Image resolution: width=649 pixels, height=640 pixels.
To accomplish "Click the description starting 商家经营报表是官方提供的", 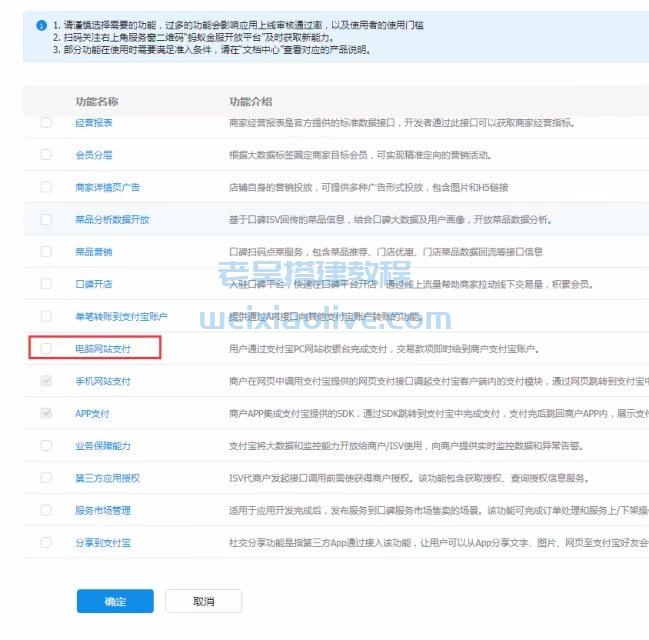I will pos(402,123).
